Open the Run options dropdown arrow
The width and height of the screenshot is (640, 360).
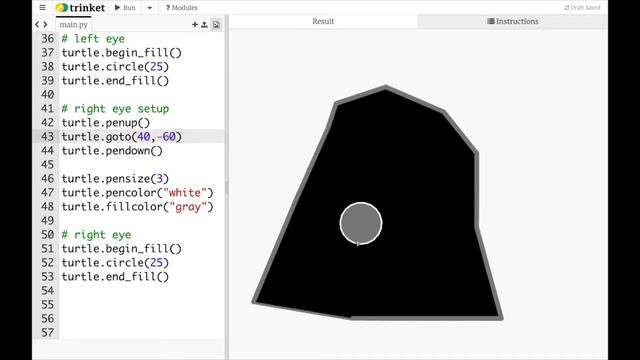click(149, 7)
